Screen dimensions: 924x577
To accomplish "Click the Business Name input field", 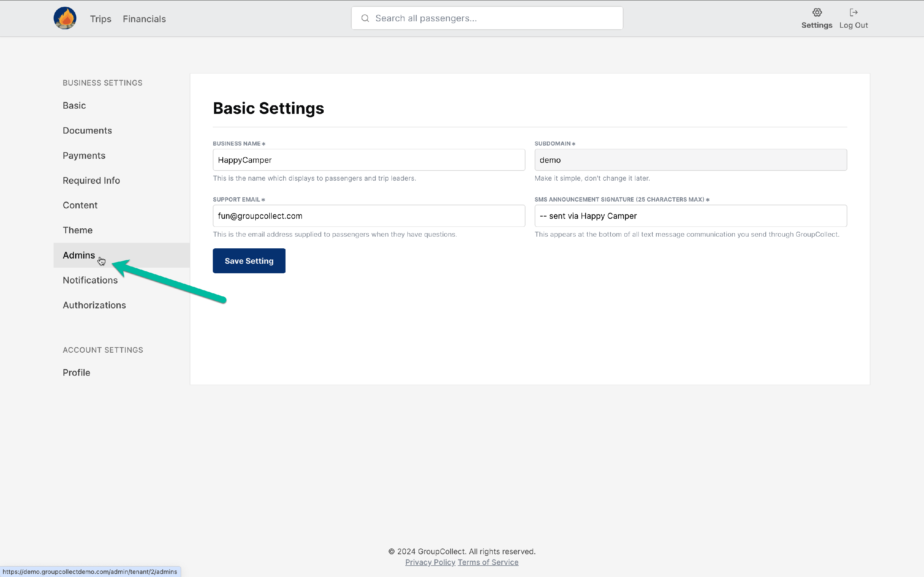I will pyautogui.click(x=368, y=160).
